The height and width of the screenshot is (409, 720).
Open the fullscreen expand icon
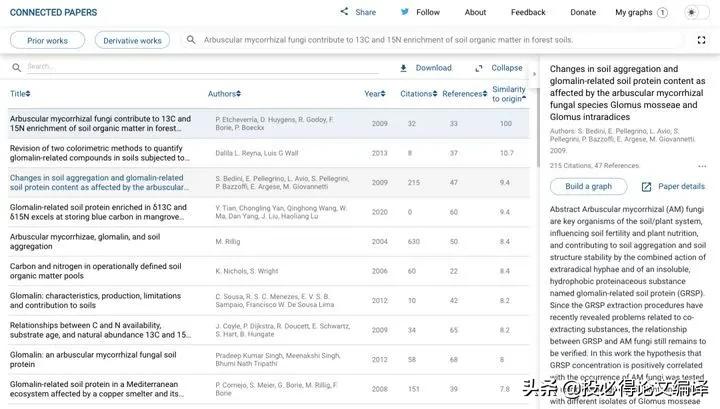[701, 40]
